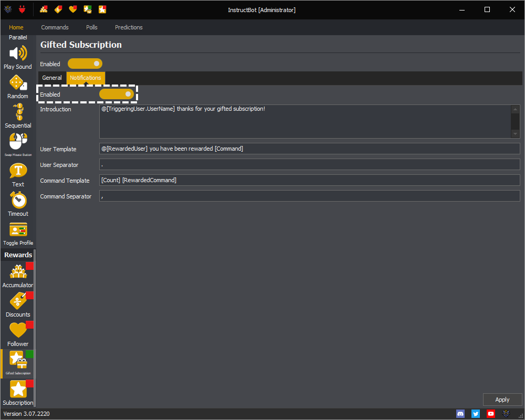
Task: Maximize the InstructBot window
Action: 487,10
